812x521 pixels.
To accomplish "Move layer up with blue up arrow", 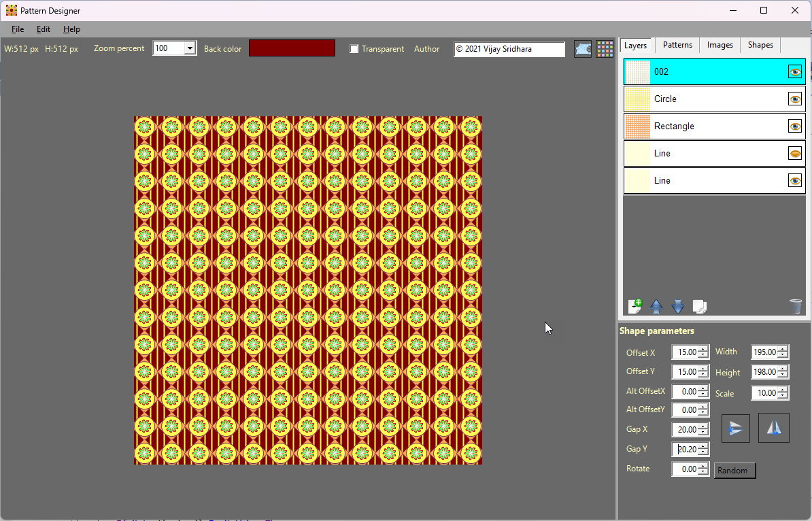I will pos(656,307).
